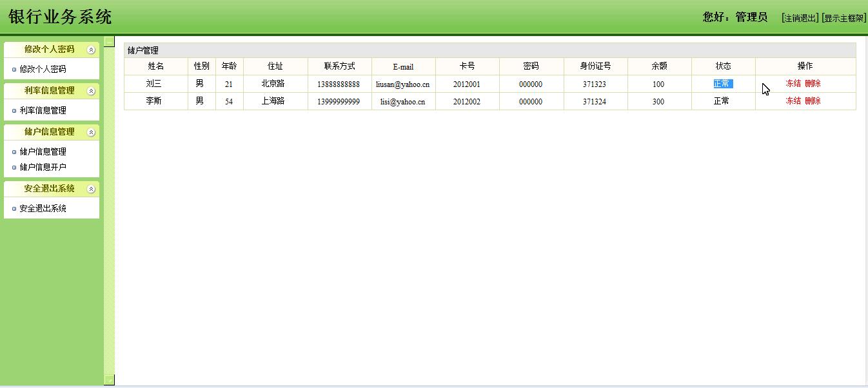Click the 安全退出系统 section header

(x=52, y=189)
